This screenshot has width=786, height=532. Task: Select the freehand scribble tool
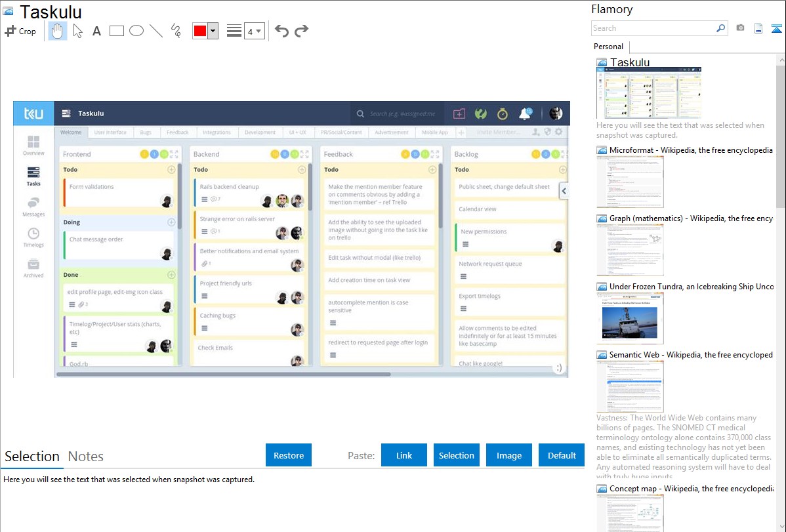[x=176, y=31]
